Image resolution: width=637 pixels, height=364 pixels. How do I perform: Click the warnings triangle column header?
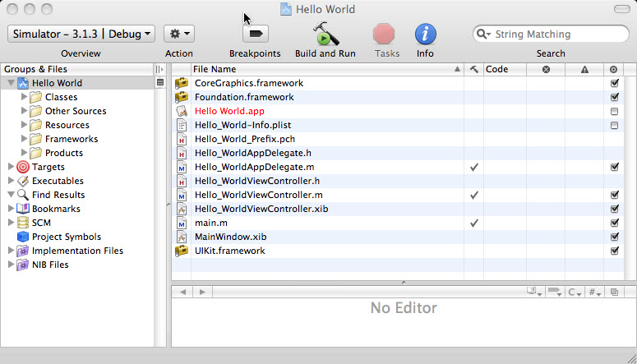click(584, 70)
